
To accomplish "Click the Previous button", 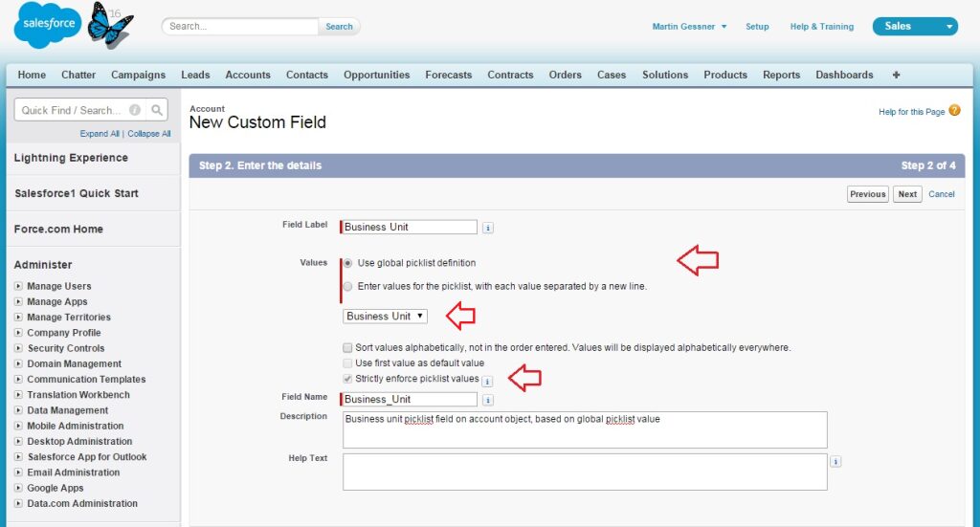I will 867,194.
